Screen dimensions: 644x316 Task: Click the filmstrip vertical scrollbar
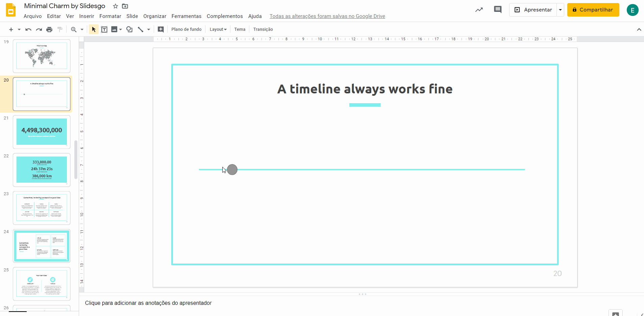[x=76, y=160]
